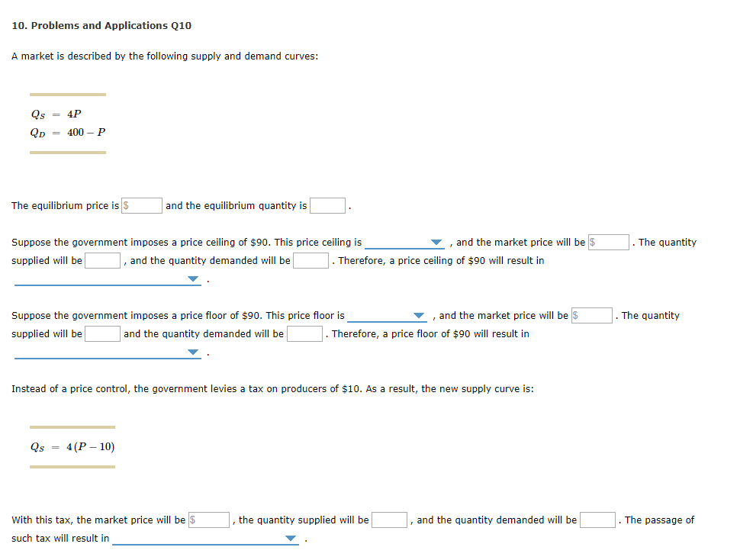Click the Problems and Applications Q10 heading
Image resolution: width=753 pixels, height=560 pixels.
[x=101, y=25]
